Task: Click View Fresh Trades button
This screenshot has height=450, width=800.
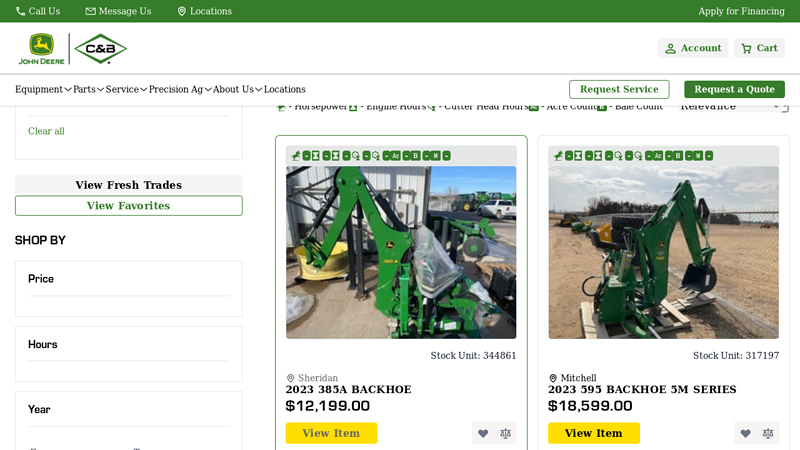Action: [x=129, y=185]
